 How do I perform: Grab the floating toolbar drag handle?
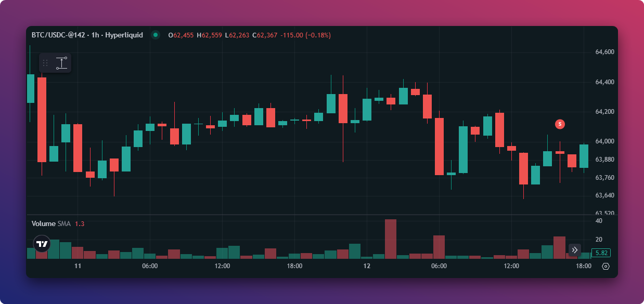[46, 63]
